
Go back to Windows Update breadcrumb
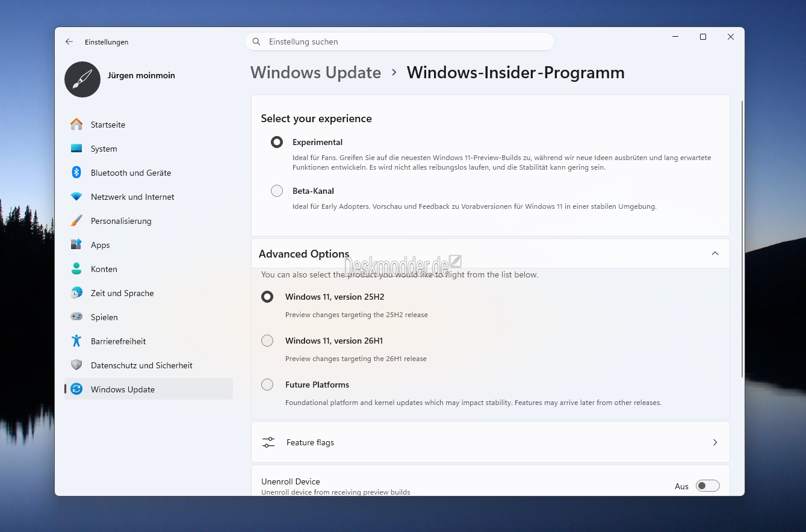315,73
